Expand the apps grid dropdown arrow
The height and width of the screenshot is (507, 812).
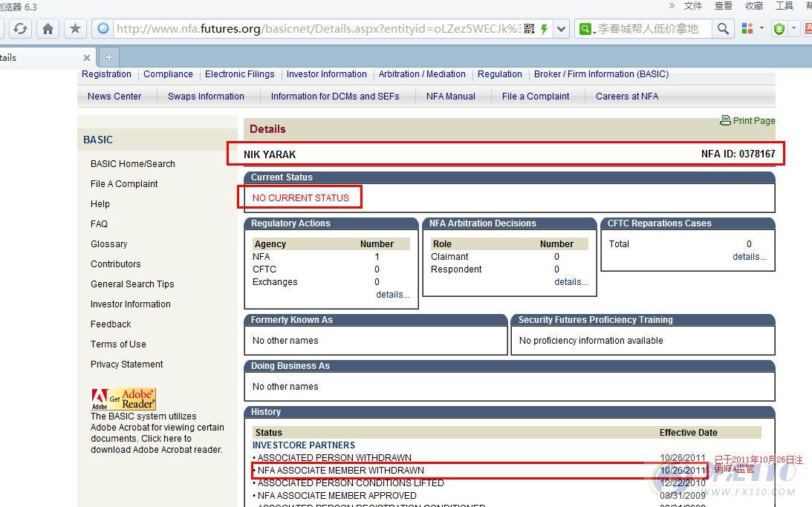point(761,28)
